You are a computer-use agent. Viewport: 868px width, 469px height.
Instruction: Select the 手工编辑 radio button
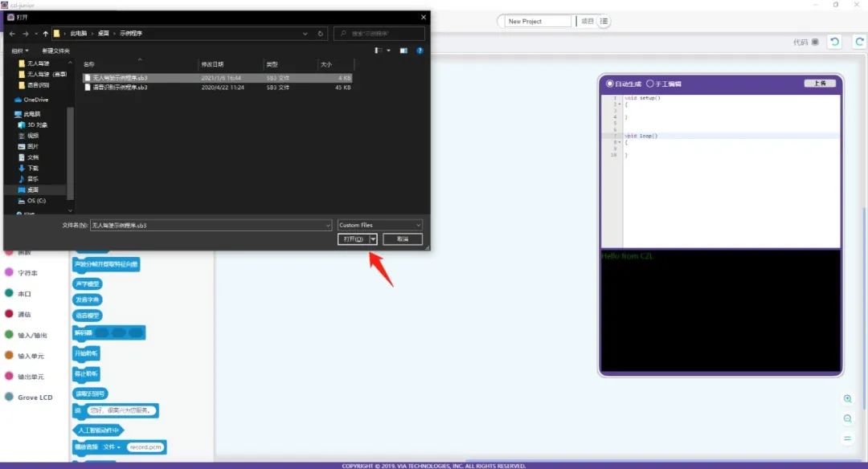[x=649, y=84]
